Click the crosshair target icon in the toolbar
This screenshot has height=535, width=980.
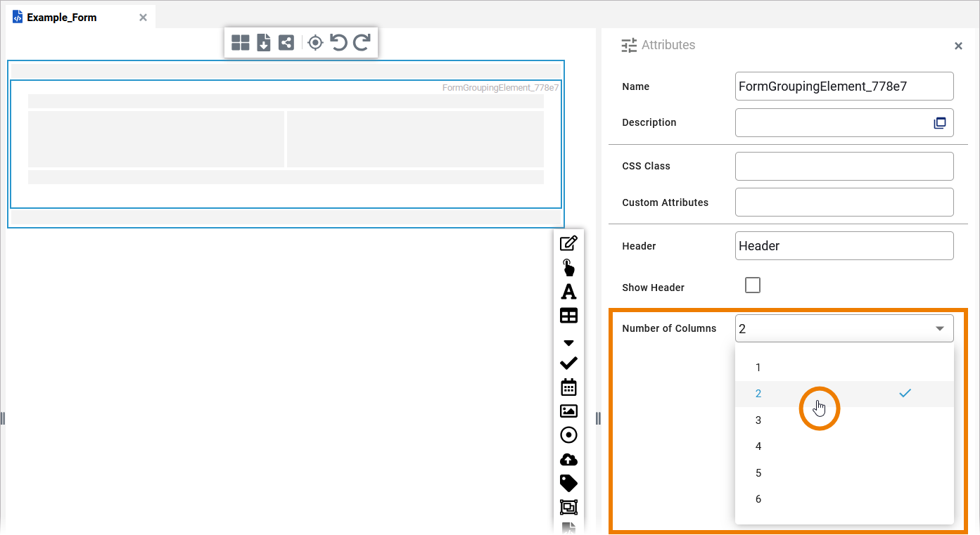point(315,43)
